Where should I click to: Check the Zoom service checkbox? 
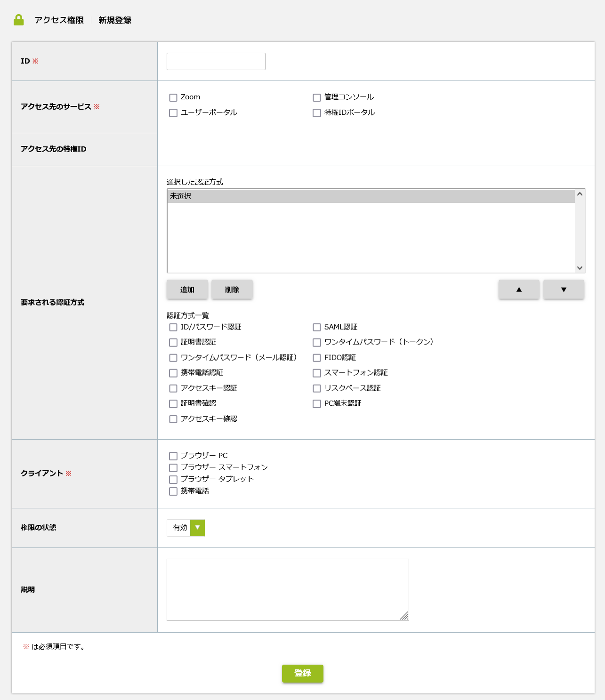(173, 97)
